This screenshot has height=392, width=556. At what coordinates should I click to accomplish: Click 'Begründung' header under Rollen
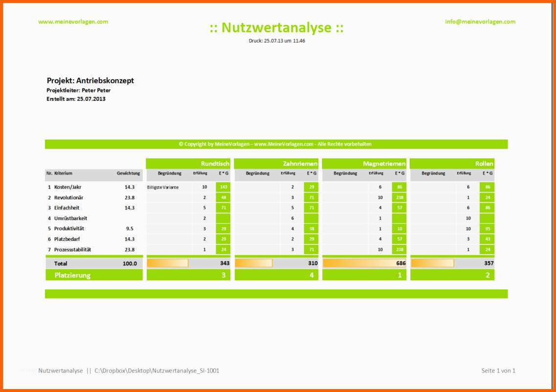tap(433, 174)
